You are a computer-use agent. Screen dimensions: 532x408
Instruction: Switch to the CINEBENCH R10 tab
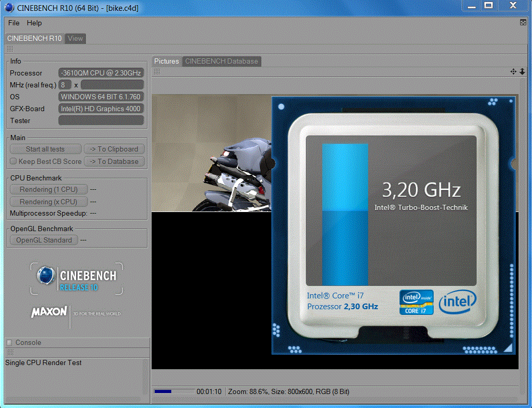(x=35, y=38)
